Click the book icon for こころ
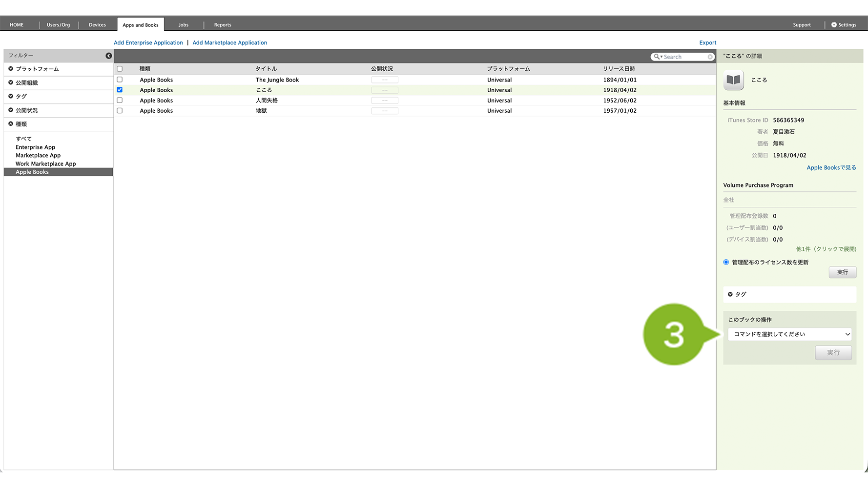Screen dimensions: 868x488 coord(733,80)
